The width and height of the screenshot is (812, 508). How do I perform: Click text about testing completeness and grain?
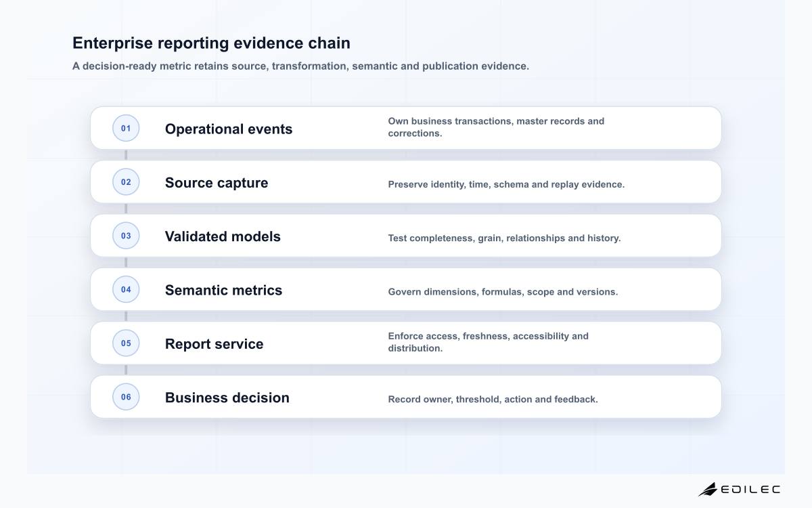pos(504,238)
